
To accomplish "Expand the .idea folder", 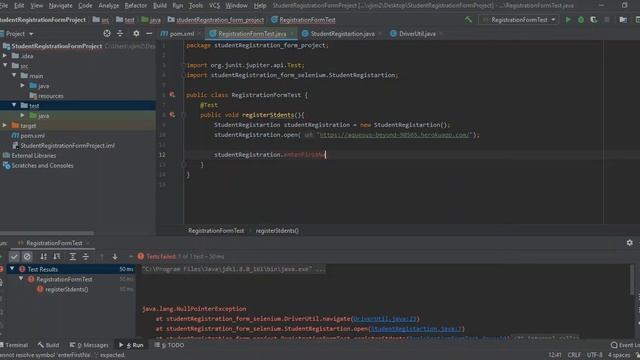I will pos(5,56).
